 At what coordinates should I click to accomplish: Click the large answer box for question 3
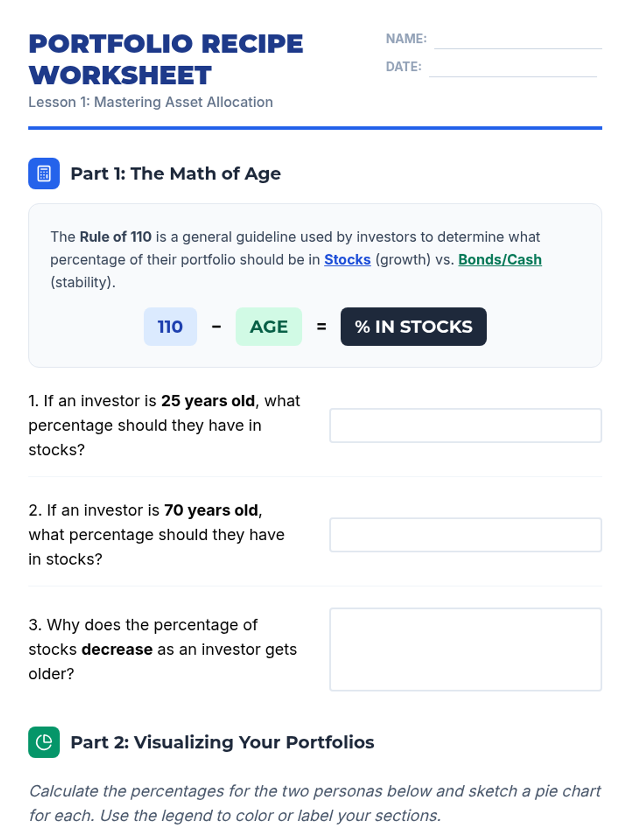pyautogui.click(x=465, y=649)
